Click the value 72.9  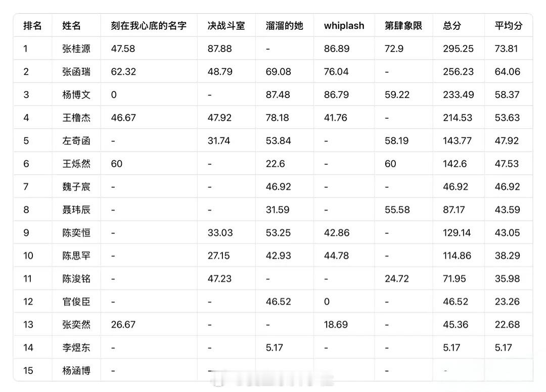click(x=394, y=48)
